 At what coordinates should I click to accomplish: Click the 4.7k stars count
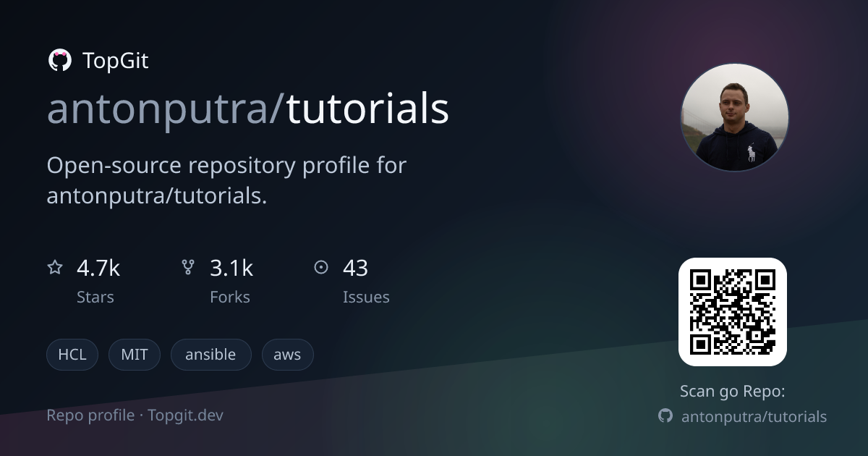tap(98, 269)
